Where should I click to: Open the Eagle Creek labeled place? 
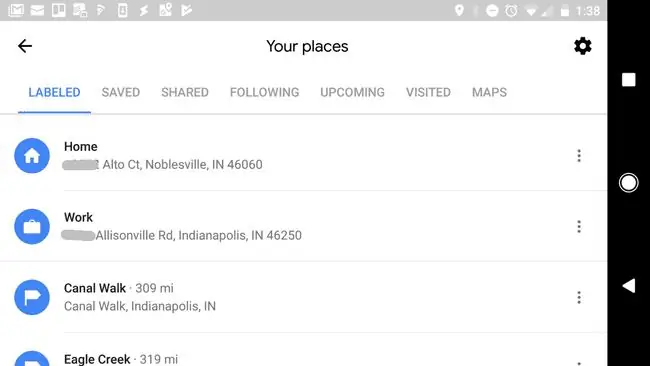(x=303, y=357)
